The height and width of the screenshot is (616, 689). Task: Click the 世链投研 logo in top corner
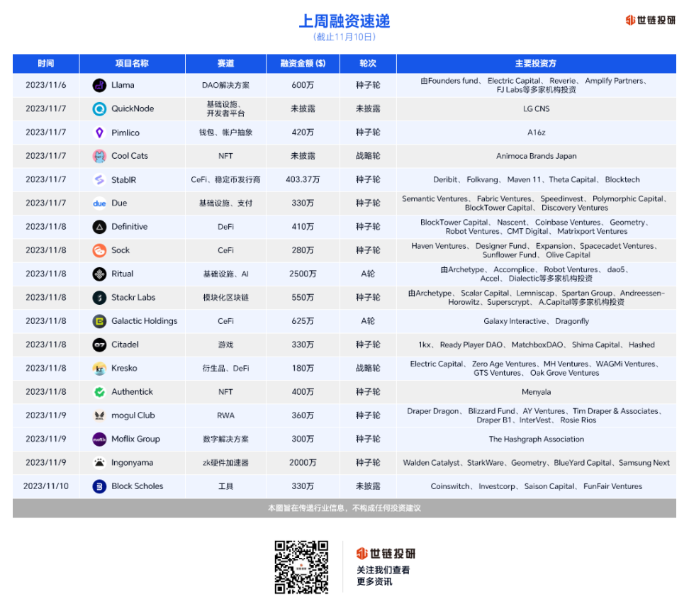click(649, 21)
